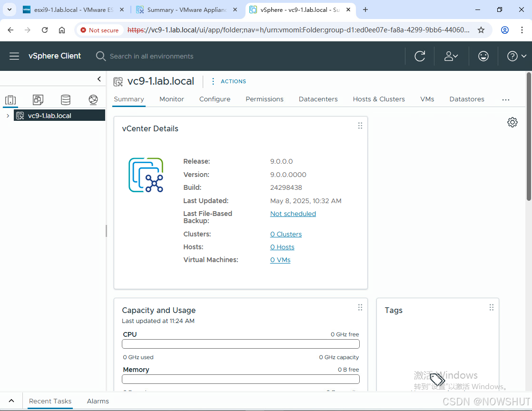Select the Storage inventory icon
Viewport: 532px width, 411px height.
(66, 100)
